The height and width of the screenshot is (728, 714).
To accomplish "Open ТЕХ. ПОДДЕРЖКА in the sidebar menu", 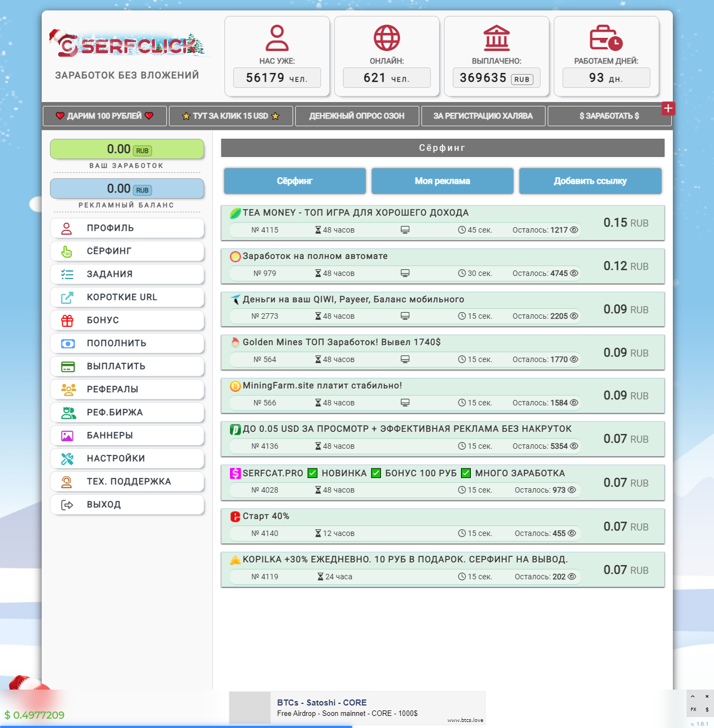I will point(127,482).
